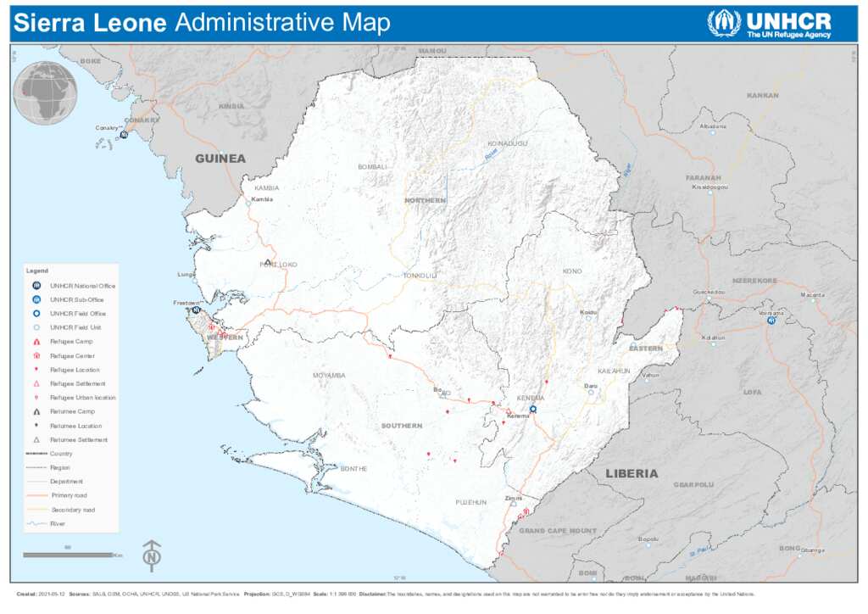Click the "LOFA" label in Liberia

[753, 392]
